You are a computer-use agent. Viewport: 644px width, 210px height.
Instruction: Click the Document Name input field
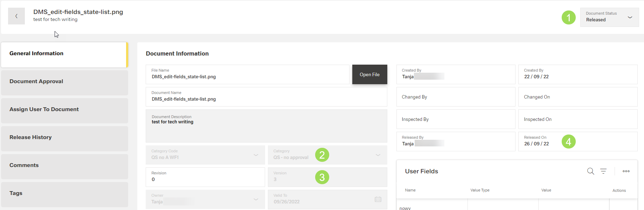click(x=266, y=99)
